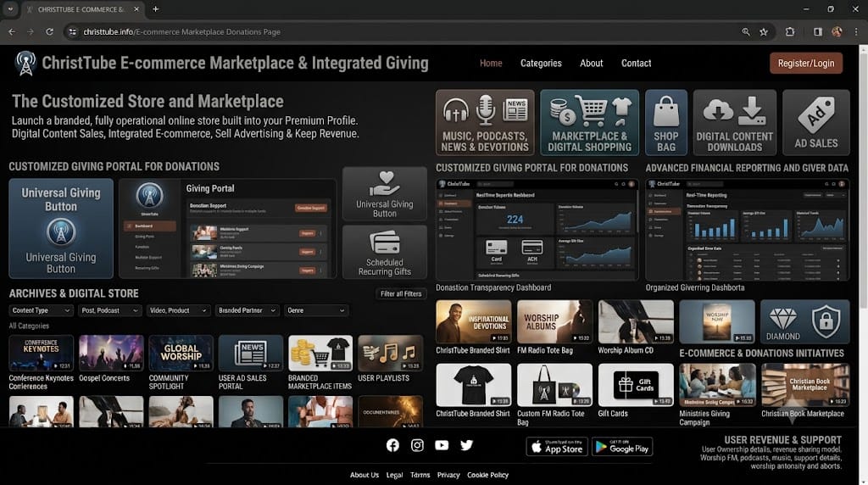Open the Ad Sales tile

pyautogui.click(x=816, y=122)
